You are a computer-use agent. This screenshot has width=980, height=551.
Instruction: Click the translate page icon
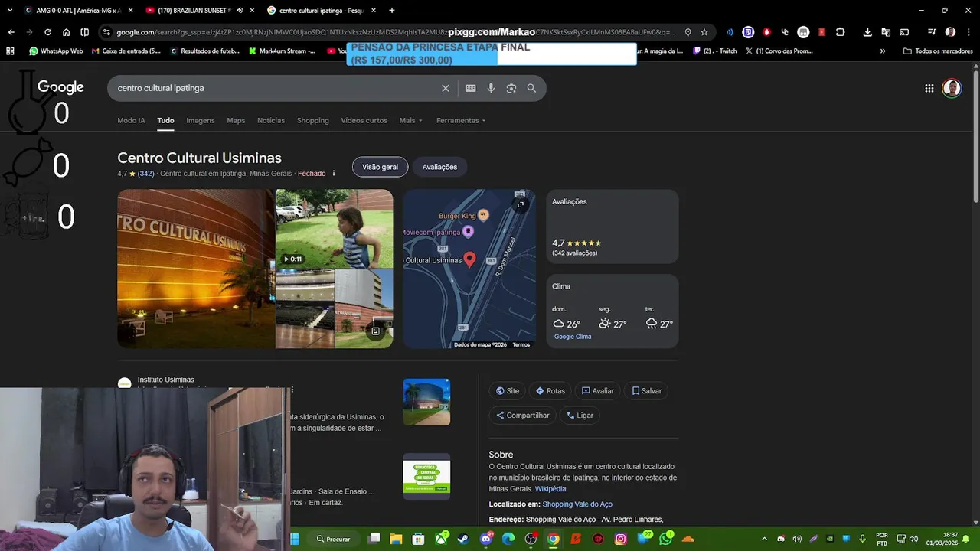(x=886, y=32)
